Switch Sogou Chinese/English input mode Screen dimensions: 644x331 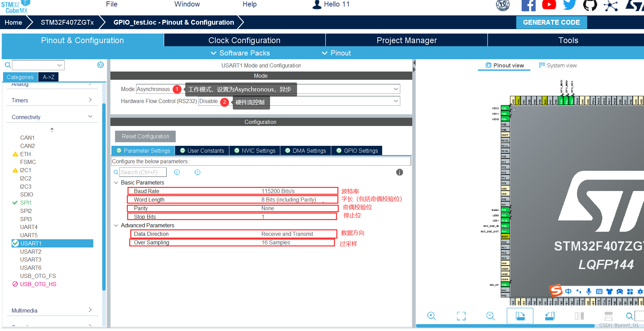tap(568, 291)
